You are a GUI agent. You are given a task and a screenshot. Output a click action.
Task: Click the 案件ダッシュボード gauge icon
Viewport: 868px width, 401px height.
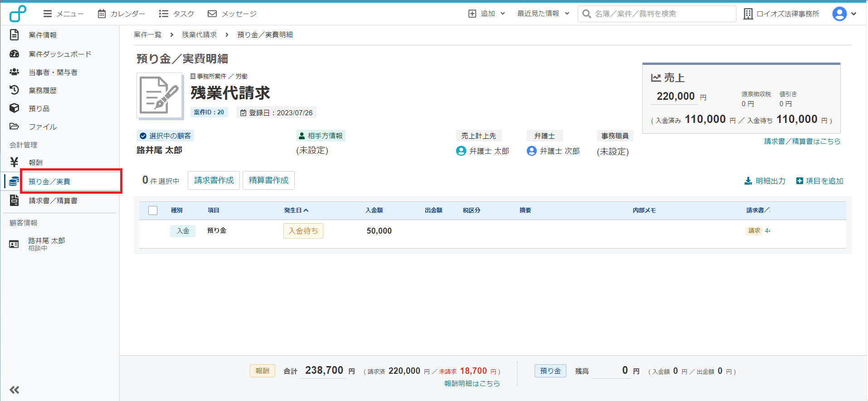click(15, 54)
